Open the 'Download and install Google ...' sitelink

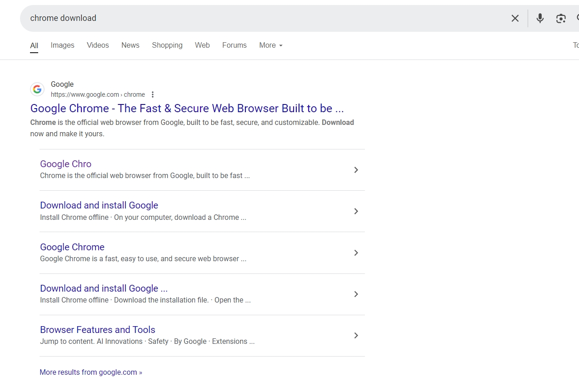pos(104,288)
